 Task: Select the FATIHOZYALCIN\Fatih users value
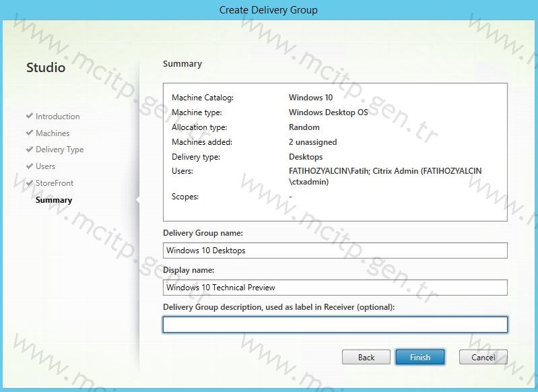[x=329, y=171]
